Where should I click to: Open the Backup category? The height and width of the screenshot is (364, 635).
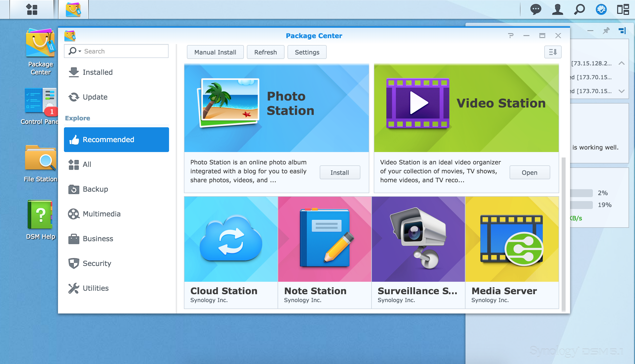click(116, 189)
